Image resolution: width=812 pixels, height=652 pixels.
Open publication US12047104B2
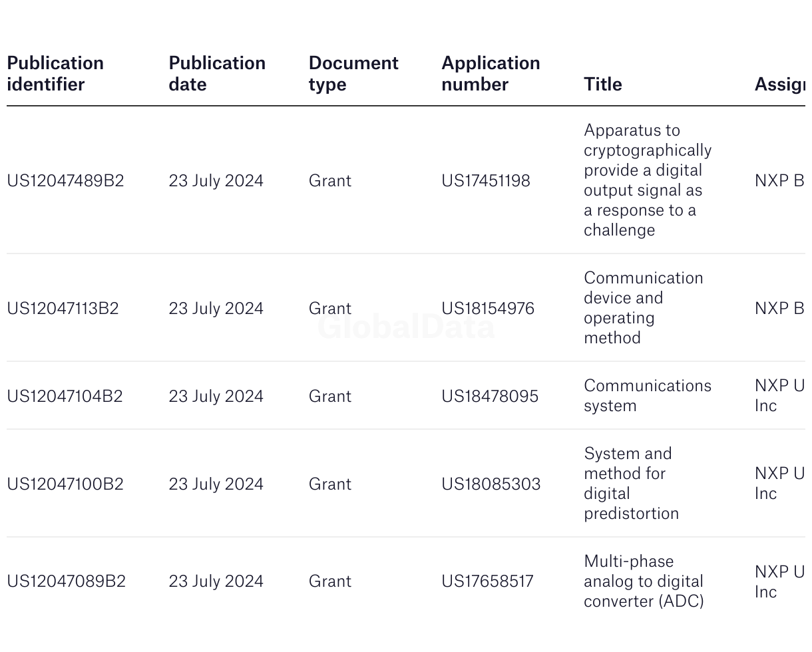click(65, 396)
